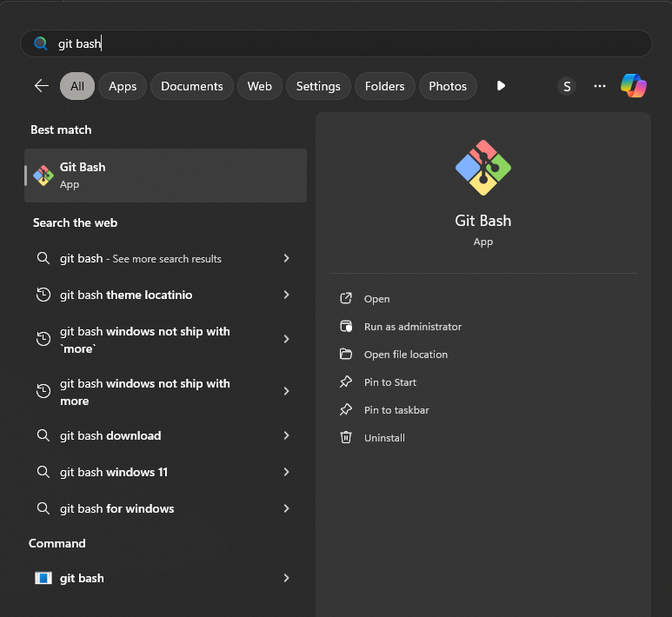Click Pin to Start
The image size is (672, 617).
click(389, 382)
